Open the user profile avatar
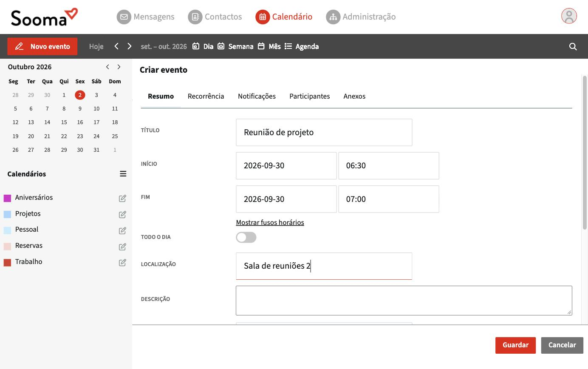The width and height of the screenshot is (588, 369). point(569,16)
